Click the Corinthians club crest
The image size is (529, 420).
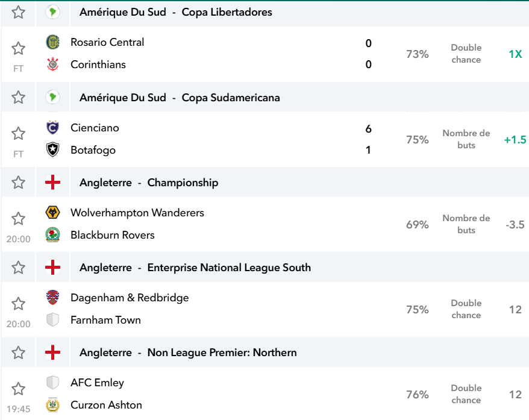pos(52,64)
